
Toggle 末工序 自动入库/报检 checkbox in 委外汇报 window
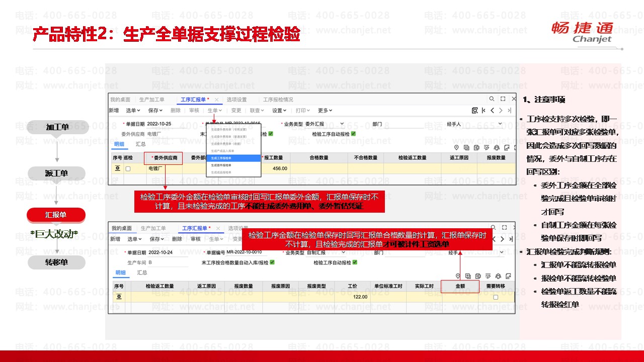pyautogui.click(x=271, y=134)
